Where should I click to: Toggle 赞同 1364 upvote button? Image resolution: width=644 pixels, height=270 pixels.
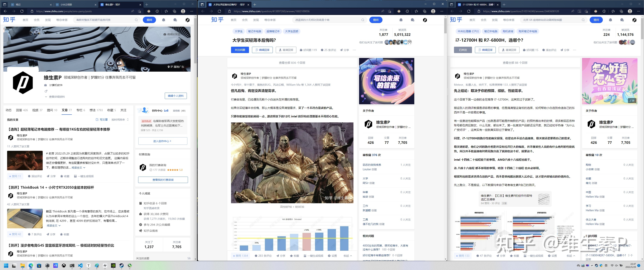tap(240, 256)
